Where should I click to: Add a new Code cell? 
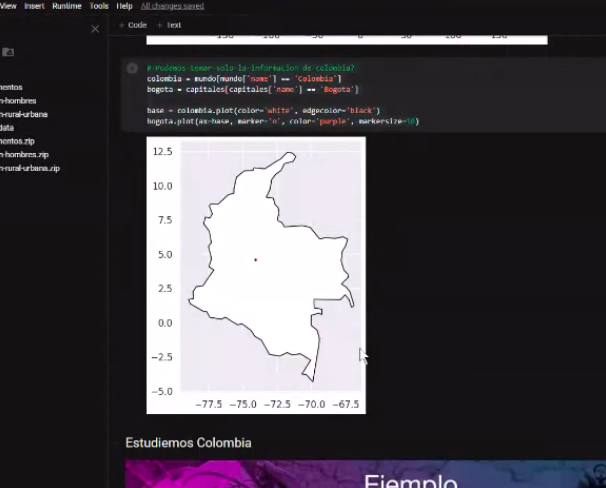133,25
